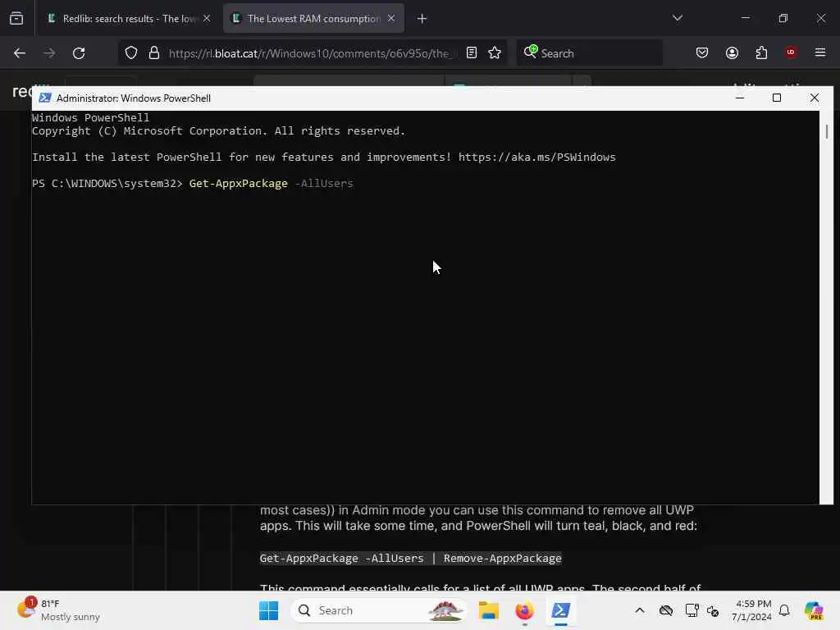Open Pocket save icon
Viewport: 840px width, 630px height.
(x=702, y=53)
